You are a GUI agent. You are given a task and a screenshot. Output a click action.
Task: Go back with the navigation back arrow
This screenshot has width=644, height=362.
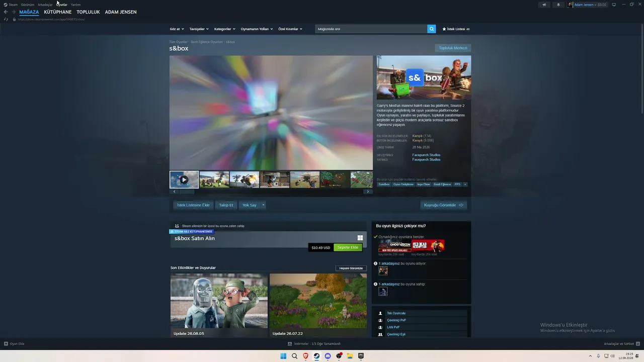click(6, 12)
